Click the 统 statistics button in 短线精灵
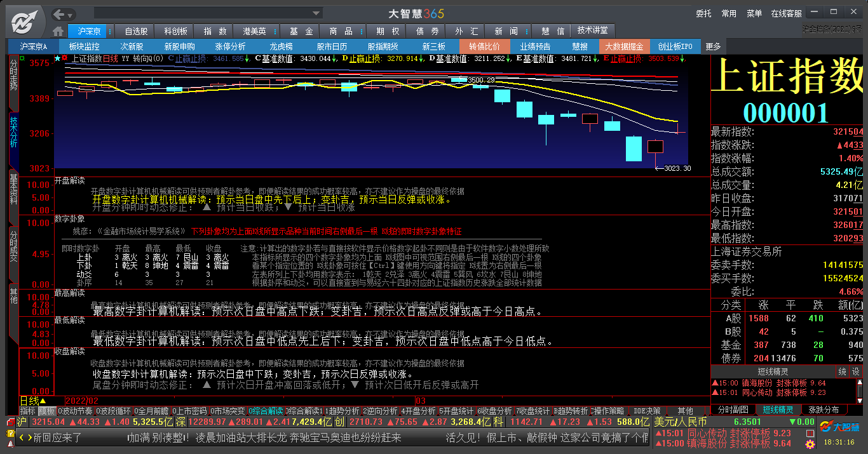The image size is (868, 454). coord(843,371)
